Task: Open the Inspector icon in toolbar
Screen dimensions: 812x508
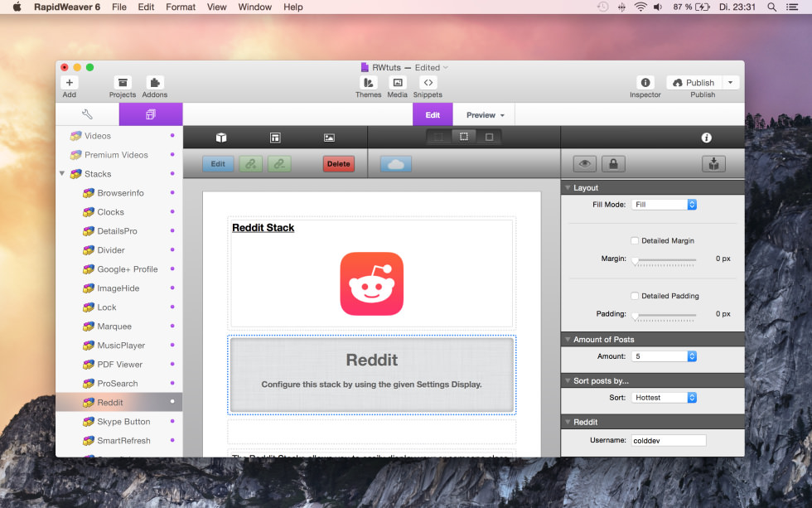Action: click(x=645, y=83)
